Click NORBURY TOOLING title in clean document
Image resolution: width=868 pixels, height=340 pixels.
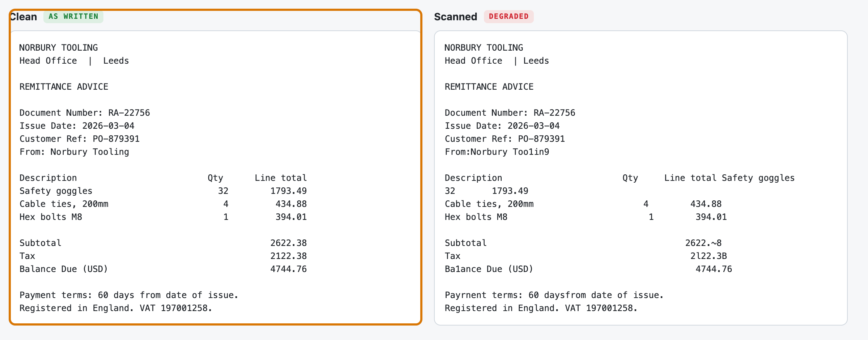59,48
